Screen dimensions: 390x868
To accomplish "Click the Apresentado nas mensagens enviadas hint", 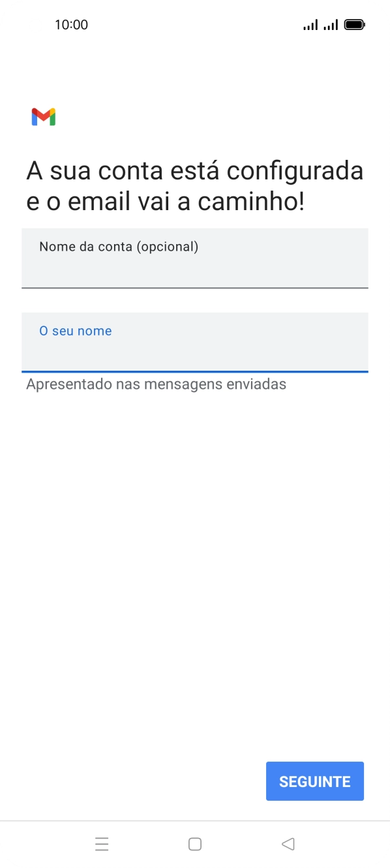I will pyautogui.click(x=155, y=384).
